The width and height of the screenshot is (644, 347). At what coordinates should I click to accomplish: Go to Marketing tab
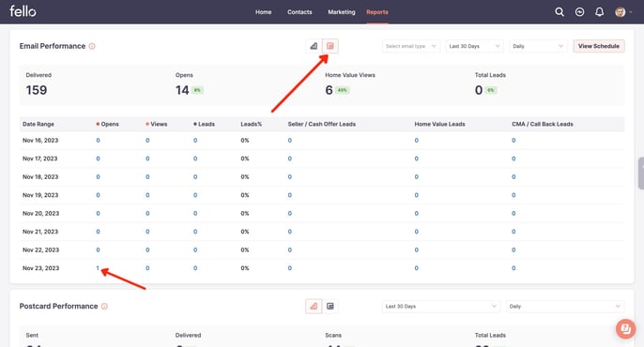[342, 12]
